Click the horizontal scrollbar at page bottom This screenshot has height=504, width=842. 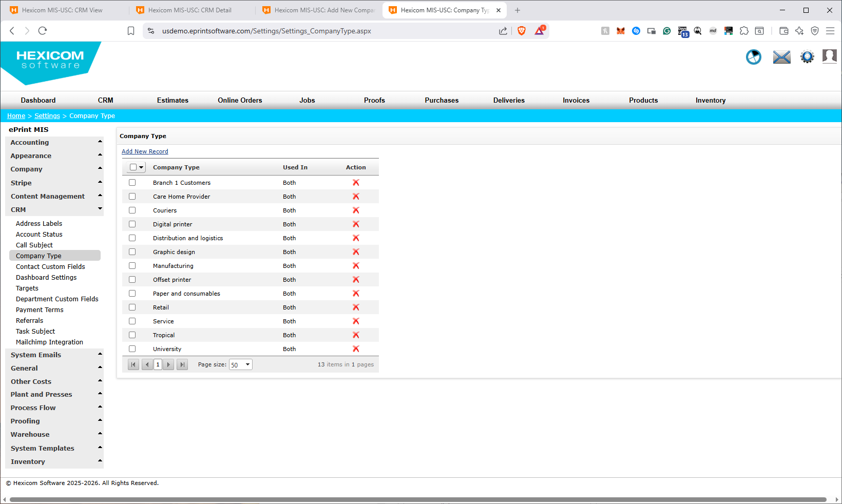tap(418, 499)
